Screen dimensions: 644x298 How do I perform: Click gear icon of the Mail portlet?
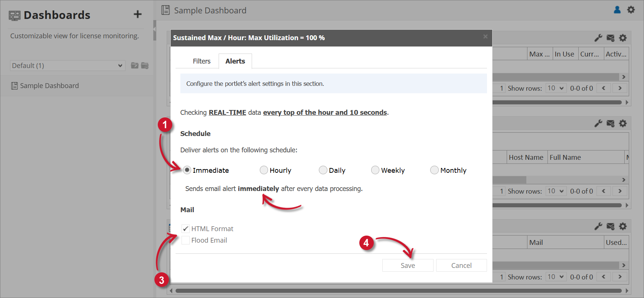click(623, 226)
